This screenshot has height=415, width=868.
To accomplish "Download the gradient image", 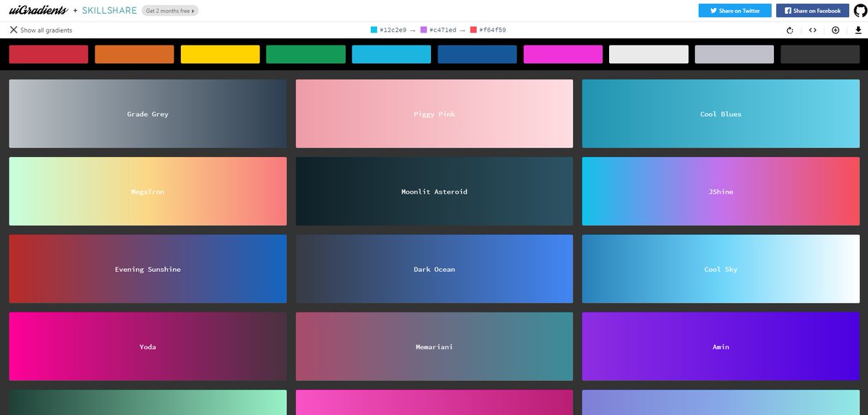I will [x=858, y=30].
